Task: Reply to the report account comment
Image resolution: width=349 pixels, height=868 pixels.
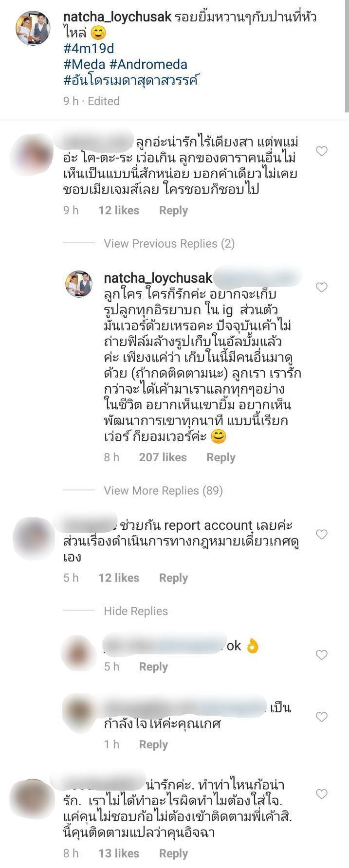Action: tap(173, 578)
